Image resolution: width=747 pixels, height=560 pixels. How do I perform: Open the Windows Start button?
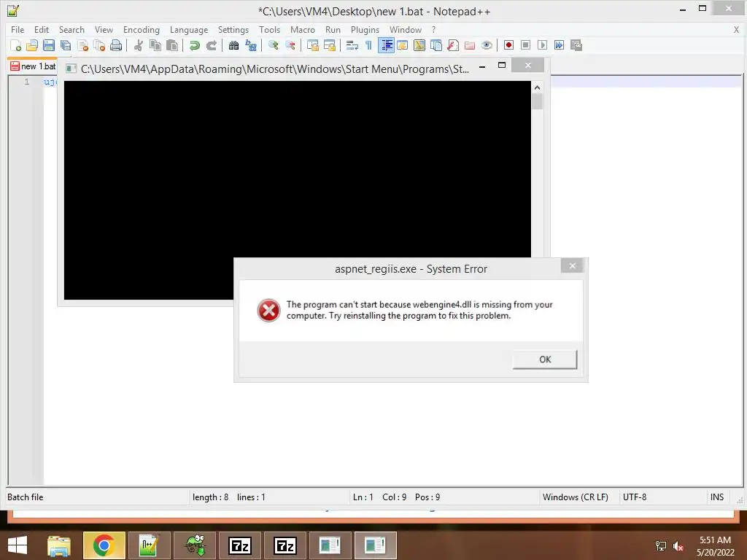(18, 545)
